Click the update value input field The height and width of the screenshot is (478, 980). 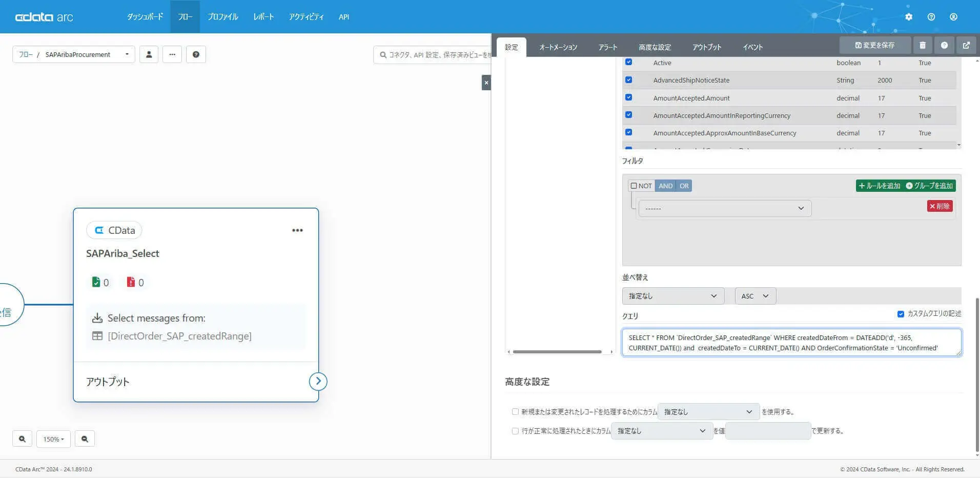tap(768, 431)
